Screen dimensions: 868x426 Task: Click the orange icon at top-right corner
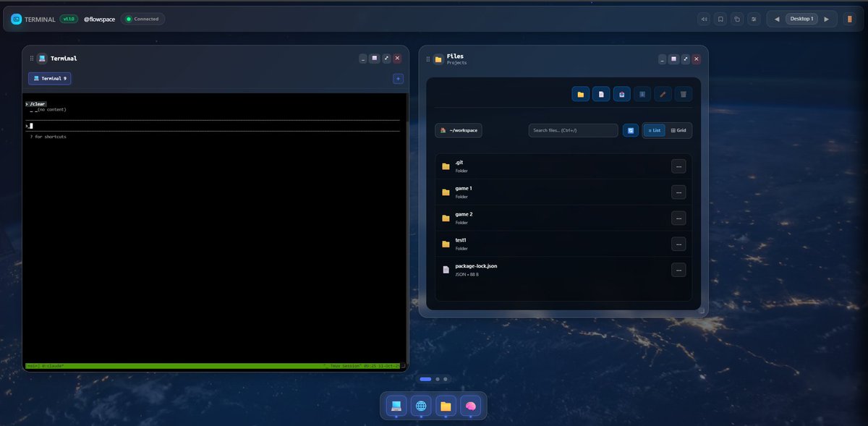(x=850, y=19)
